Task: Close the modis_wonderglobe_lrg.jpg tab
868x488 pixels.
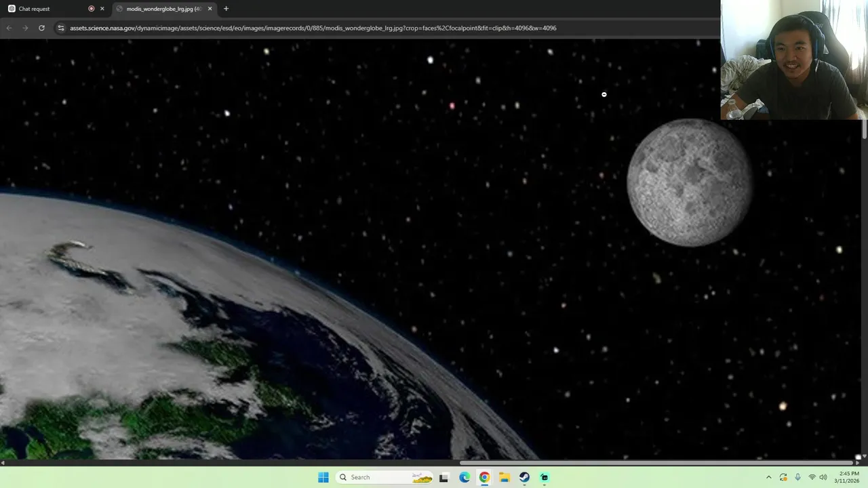Action: pyautogui.click(x=210, y=9)
